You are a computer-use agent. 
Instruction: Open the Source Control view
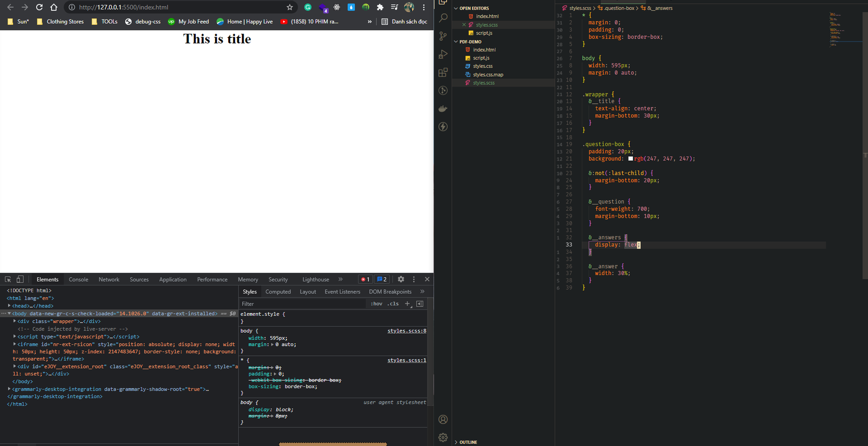click(443, 36)
